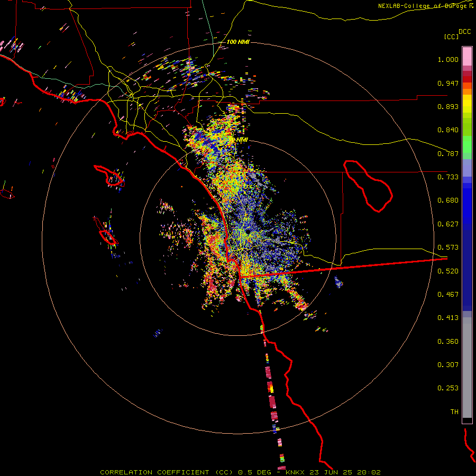This screenshot has width=476, height=476.
Task: Click the 0.520 scale value
Action: (448, 271)
